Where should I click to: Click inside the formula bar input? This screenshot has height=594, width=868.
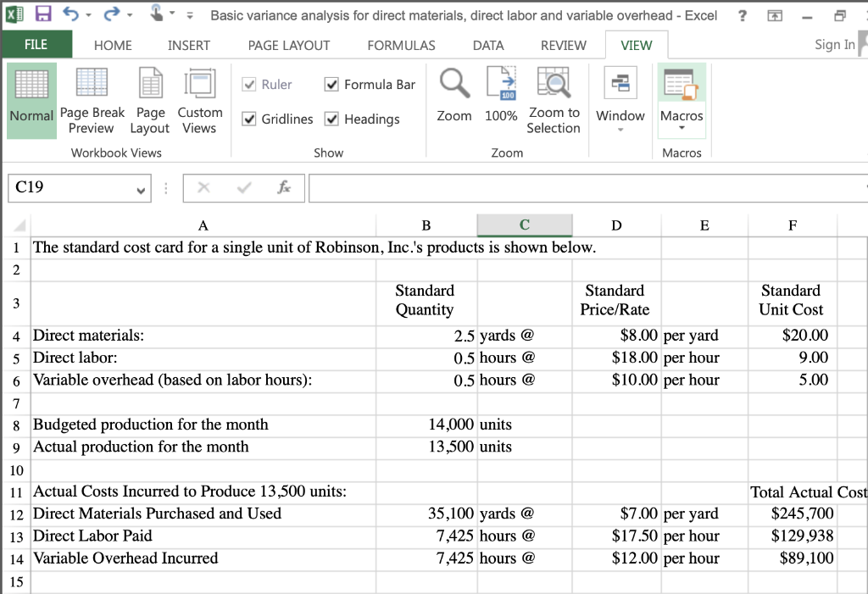click(587, 188)
